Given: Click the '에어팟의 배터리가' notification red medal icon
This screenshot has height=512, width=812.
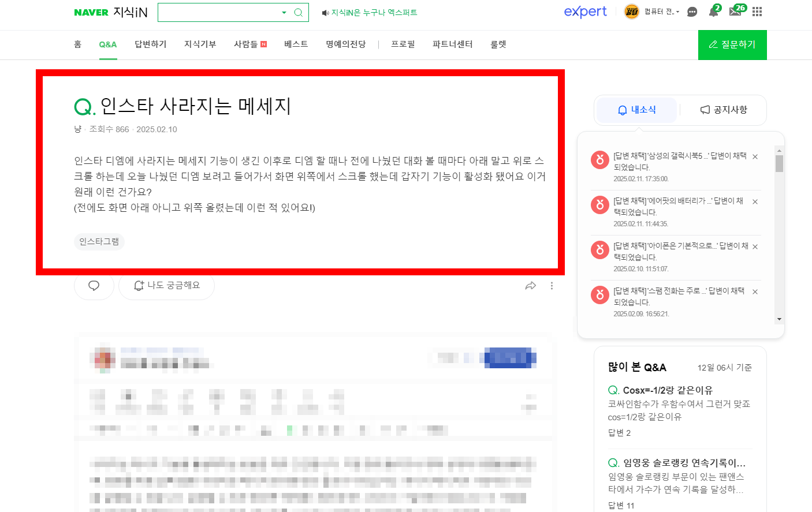Looking at the screenshot, I should (600, 205).
